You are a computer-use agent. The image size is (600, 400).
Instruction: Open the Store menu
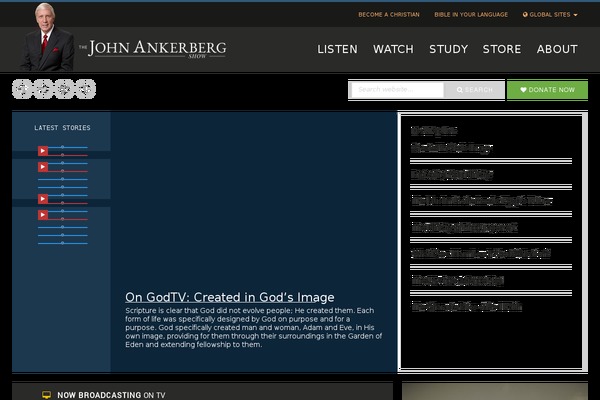click(x=502, y=49)
